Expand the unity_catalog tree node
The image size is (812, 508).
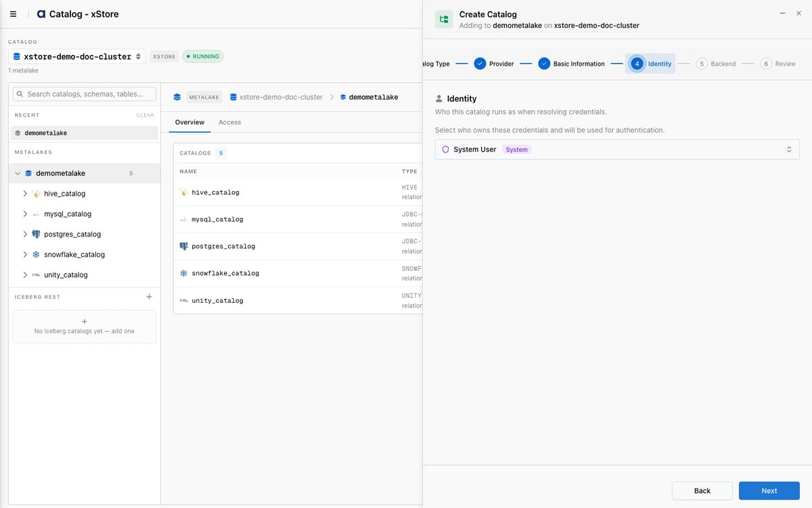click(x=25, y=275)
